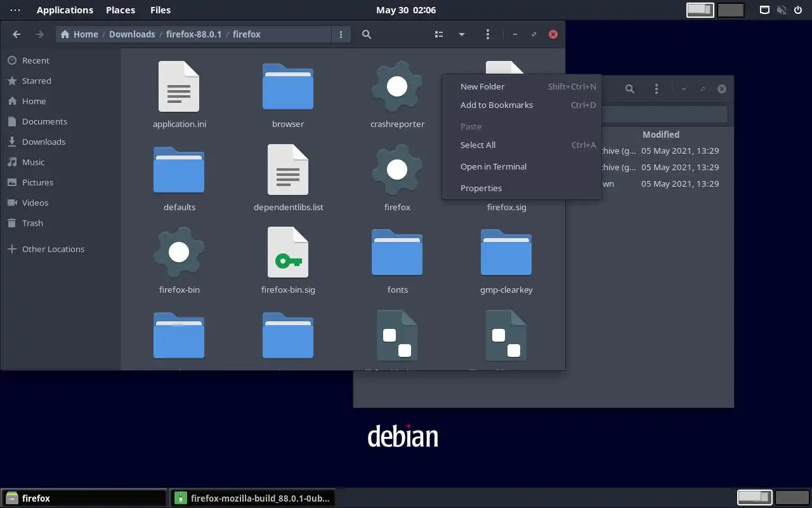Click Downloads in the path bar
The width and height of the screenshot is (812, 508).
click(132, 34)
